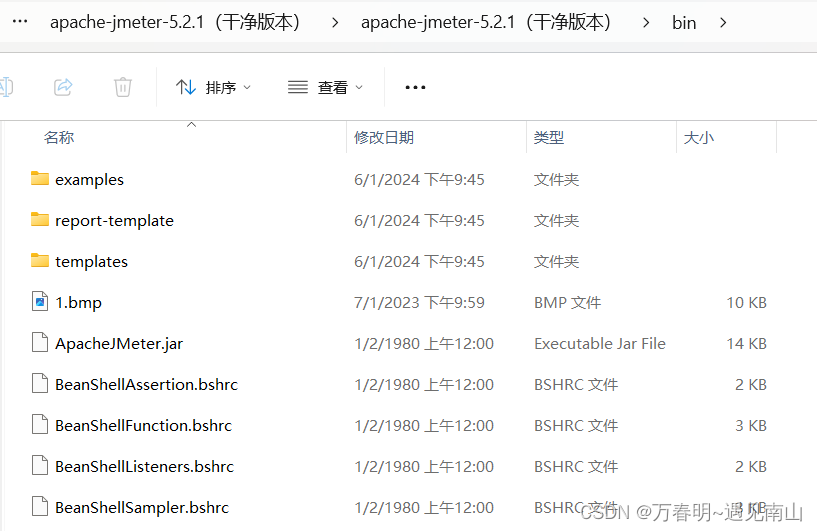Click the 文件夹 type of templates folder

tap(556, 262)
